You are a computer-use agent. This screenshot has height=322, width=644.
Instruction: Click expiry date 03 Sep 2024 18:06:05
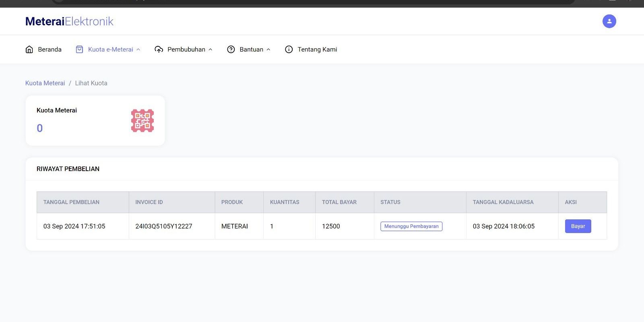point(504,226)
